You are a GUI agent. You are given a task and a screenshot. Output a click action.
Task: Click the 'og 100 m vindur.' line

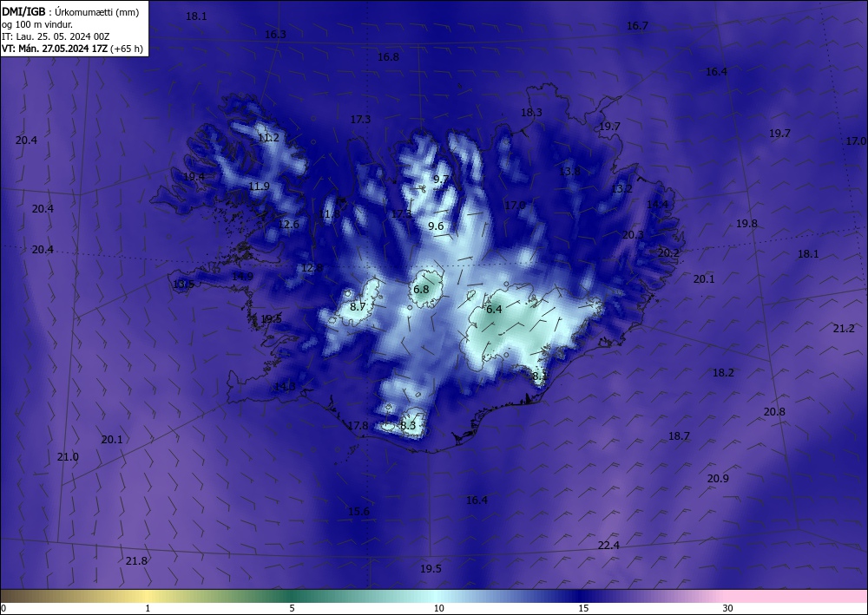tap(37, 24)
